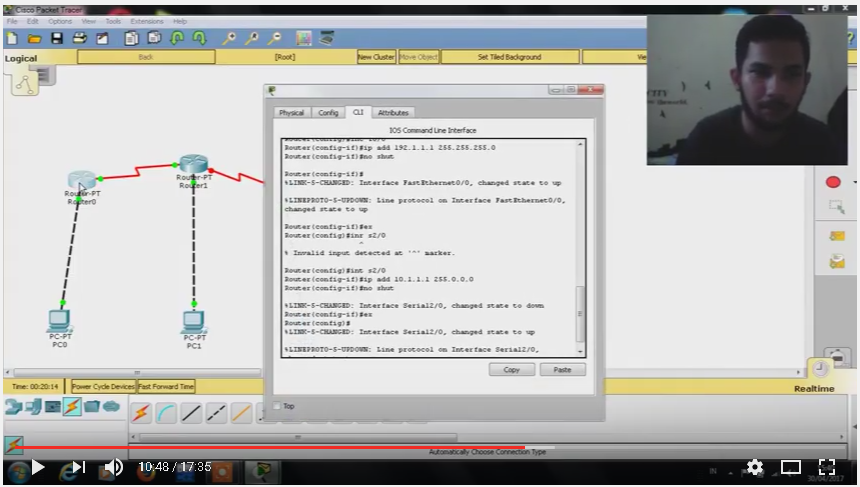The image size is (860, 487).
Task: Click the Back navigation button
Action: [x=146, y=57]
